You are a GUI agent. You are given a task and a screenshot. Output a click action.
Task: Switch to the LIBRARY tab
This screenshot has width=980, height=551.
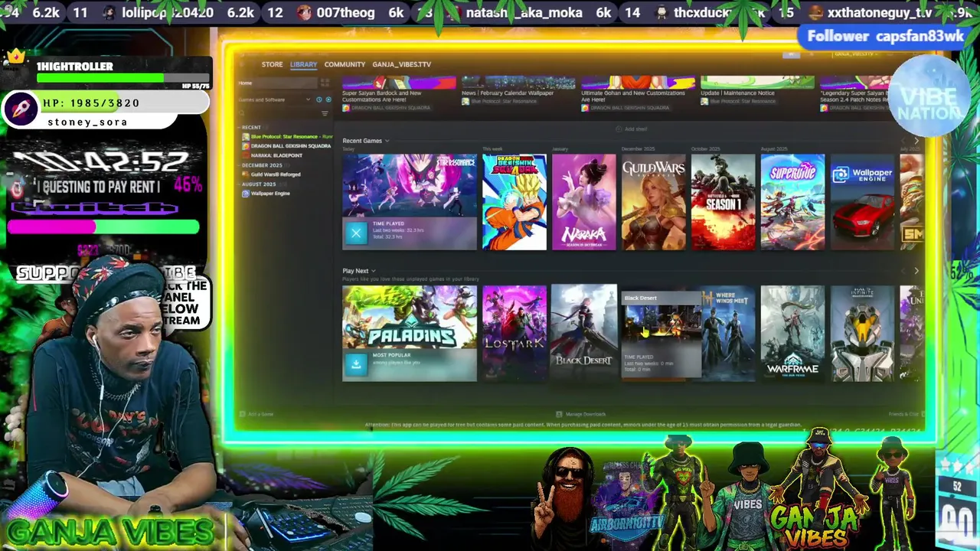click(x=303, y=64)
